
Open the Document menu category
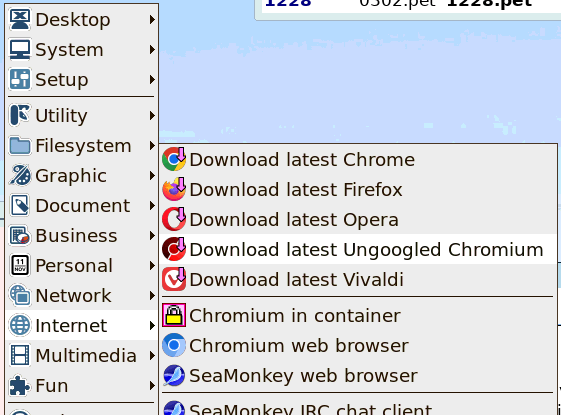[x=82, y=206]
